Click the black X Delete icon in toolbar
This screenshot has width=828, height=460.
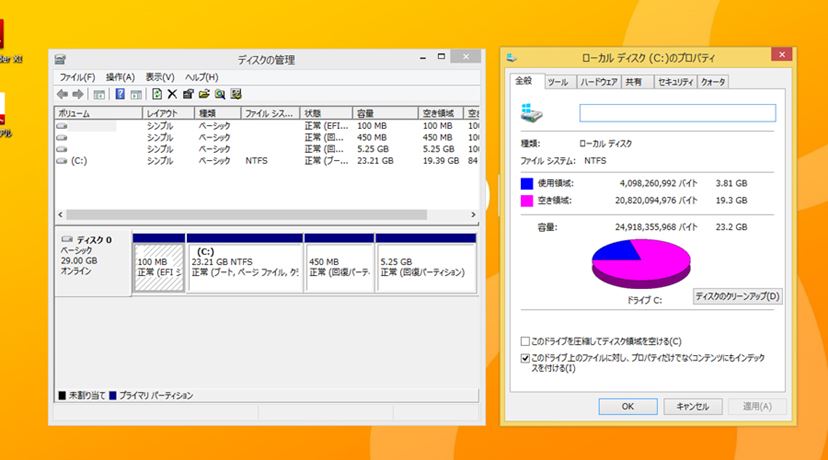172,94
